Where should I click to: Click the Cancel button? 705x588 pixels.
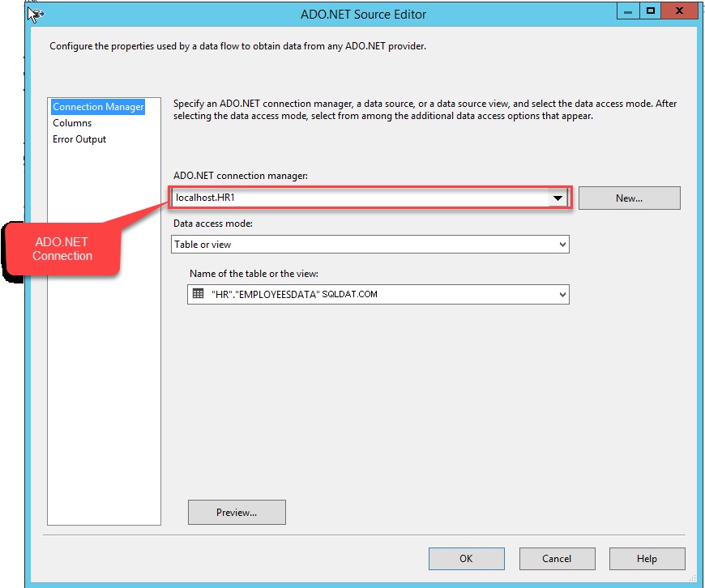[x=557, y=558]
